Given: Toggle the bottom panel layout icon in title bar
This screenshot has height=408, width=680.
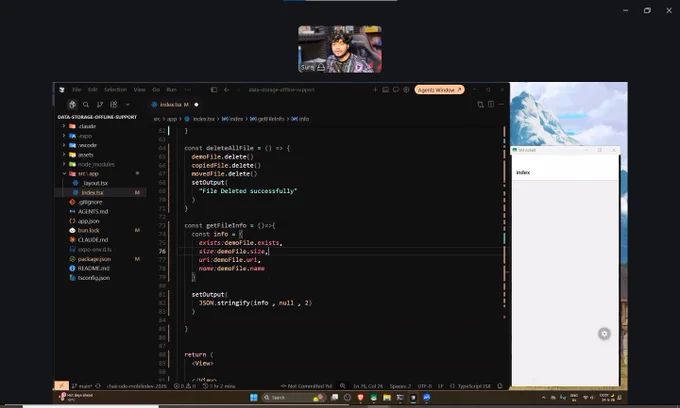Looking at the screenshot, I should click(x=386, y=90).
